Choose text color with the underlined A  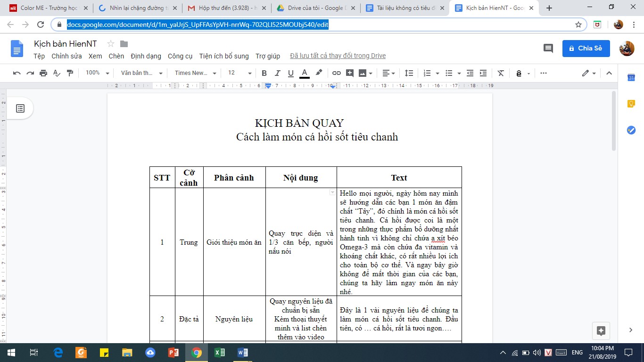[x=305, y=73]
